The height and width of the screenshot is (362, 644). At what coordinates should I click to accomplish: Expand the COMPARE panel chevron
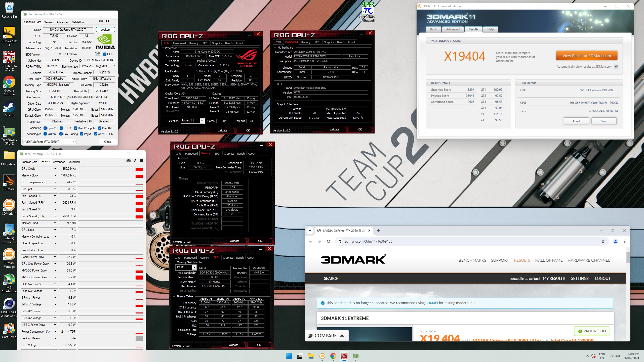tap(342, 336)
